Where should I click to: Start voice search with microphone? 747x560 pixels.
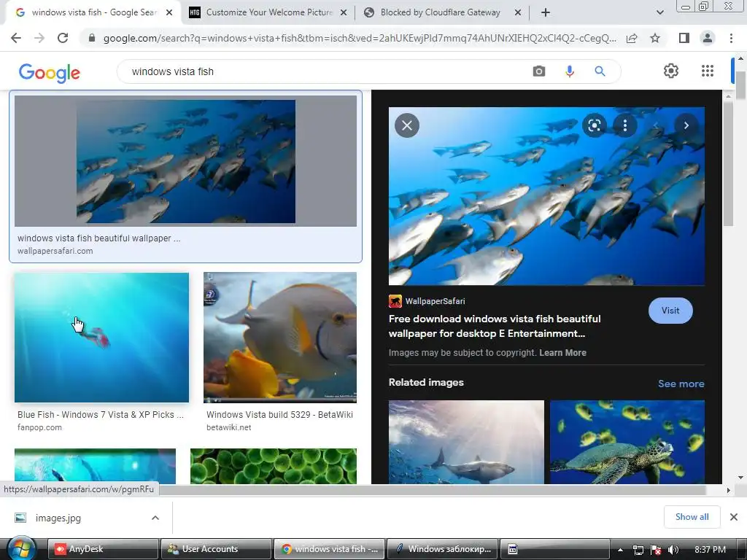[x=569, y=71]
